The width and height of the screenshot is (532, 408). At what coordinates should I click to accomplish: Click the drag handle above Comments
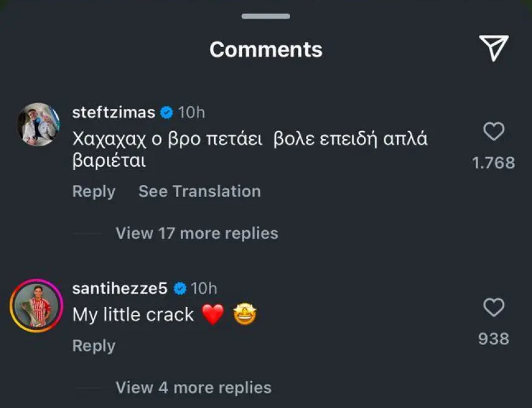(266, 16)
